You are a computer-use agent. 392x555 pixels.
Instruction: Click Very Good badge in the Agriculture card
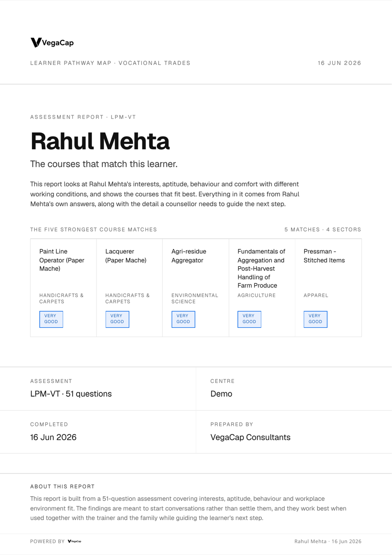[249, 319]
